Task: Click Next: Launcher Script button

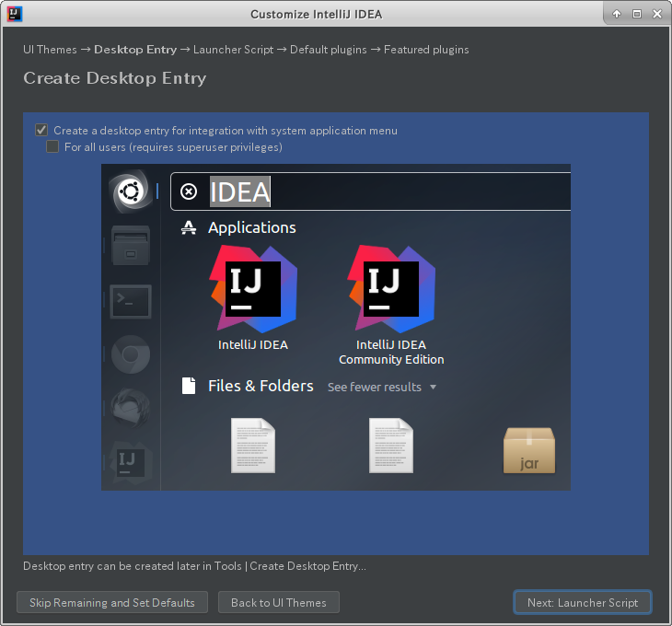Action: point(583,602)
